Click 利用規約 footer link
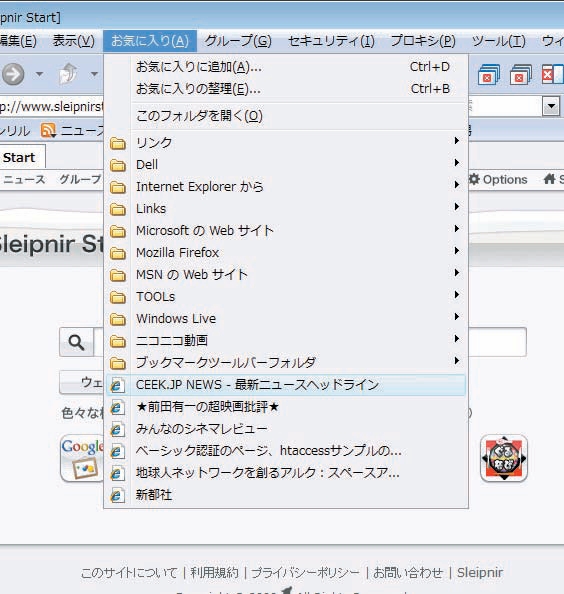Viewport: 564px width, 594px height. click(214, 572)
